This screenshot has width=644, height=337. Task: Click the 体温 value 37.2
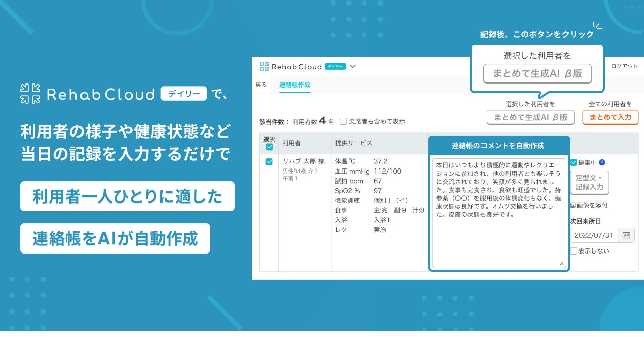381,161
